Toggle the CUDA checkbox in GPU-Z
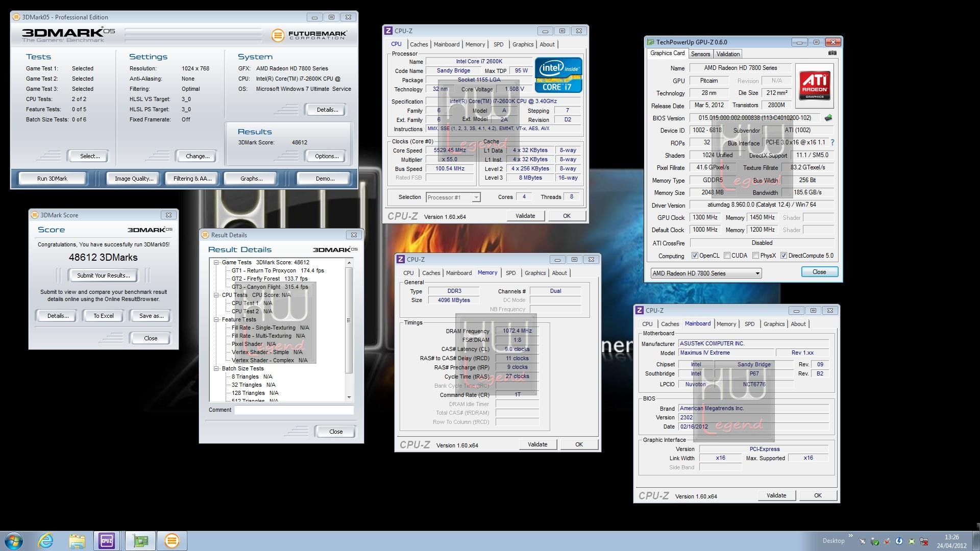Image resolution: width=980 pixels, height=551 pixels. click(x=727, y=256)
